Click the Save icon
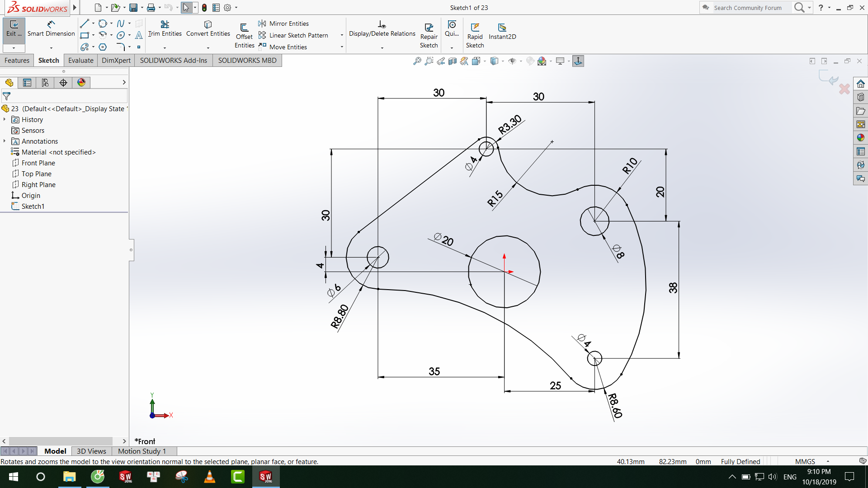Screen dimensions: 868x488 [133, 8]
